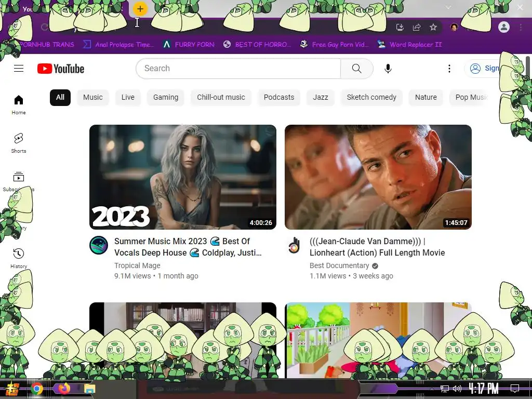Screen dimensions: 532x399
Task: Focus the YouTube Search field
Action: 238,69
